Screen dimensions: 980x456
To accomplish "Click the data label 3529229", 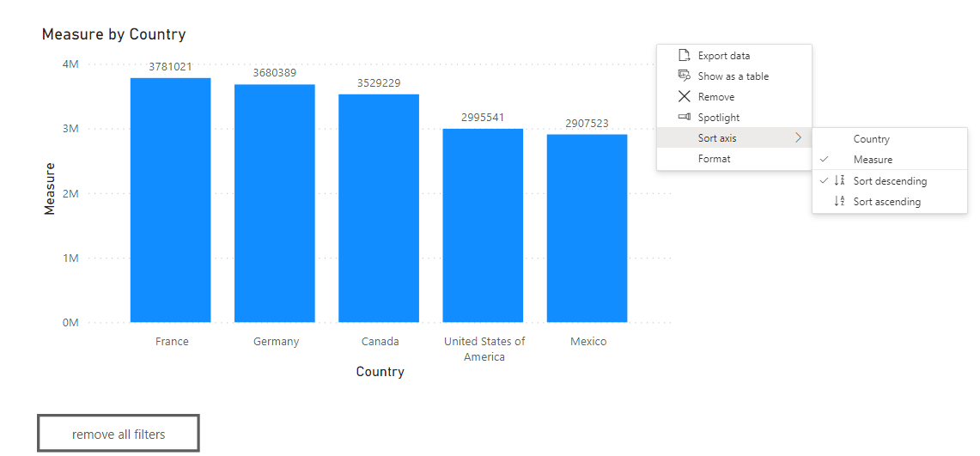I will [x=379, y=83].
